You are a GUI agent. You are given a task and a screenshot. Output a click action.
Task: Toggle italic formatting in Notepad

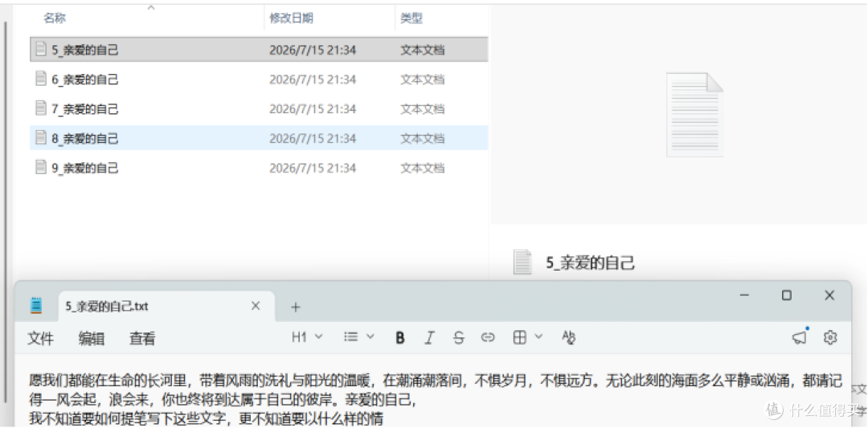click(428, 337)
